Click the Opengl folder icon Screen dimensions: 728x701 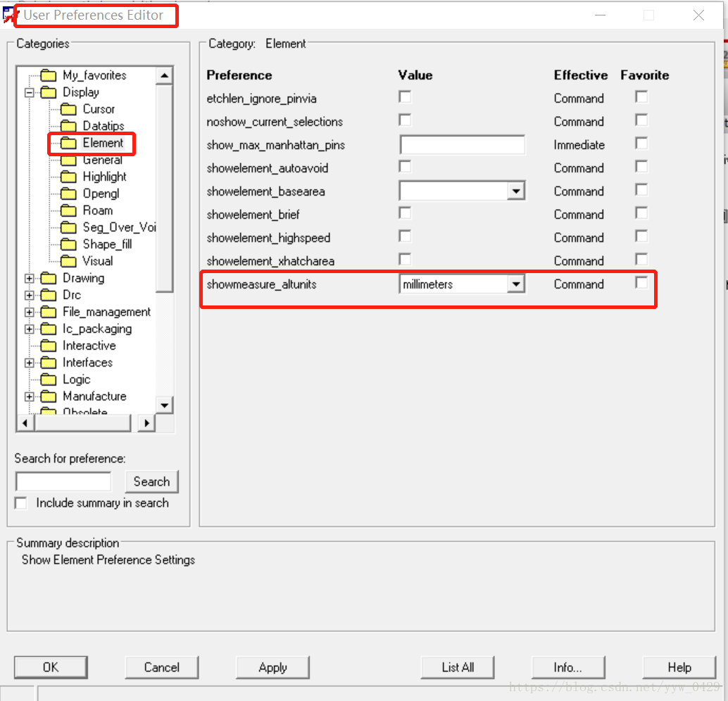click(68, 194)
